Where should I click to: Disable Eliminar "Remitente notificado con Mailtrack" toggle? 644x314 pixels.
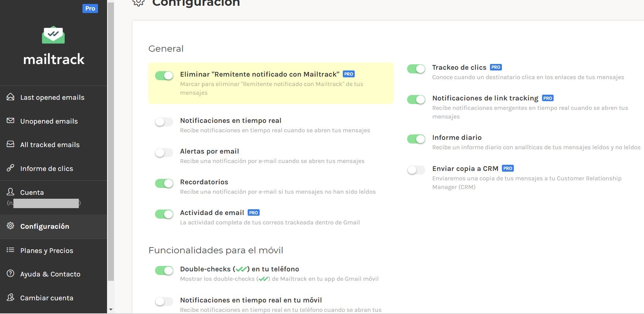[x=164, y=75]
